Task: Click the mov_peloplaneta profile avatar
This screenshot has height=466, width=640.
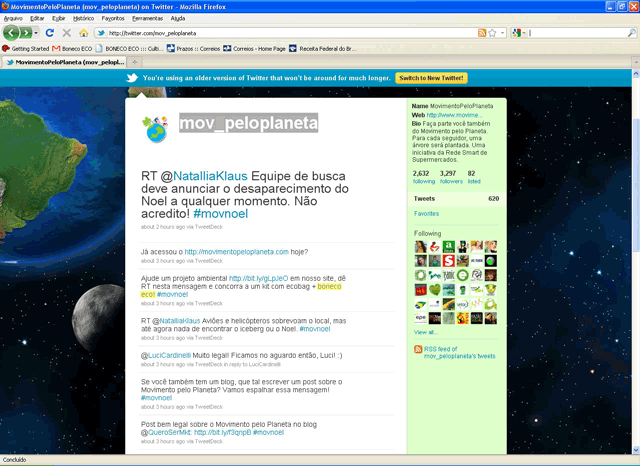Action: [x=155, y=129]
